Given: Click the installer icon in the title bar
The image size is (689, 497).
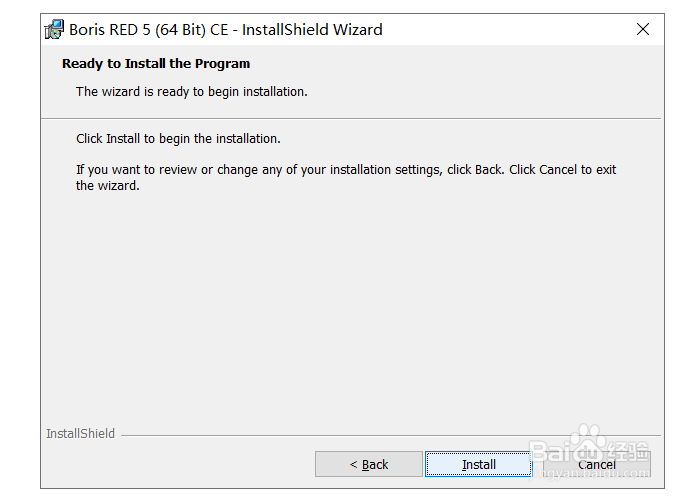Looking at the screenshot, I should point(54,29).
